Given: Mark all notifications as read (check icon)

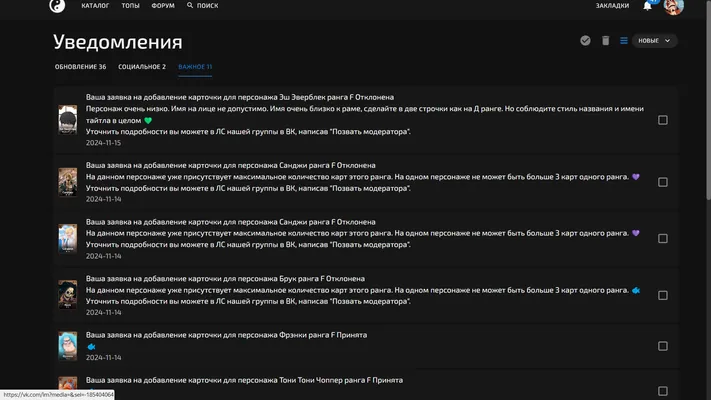Looking at the screenshot, I should [585, 40].
